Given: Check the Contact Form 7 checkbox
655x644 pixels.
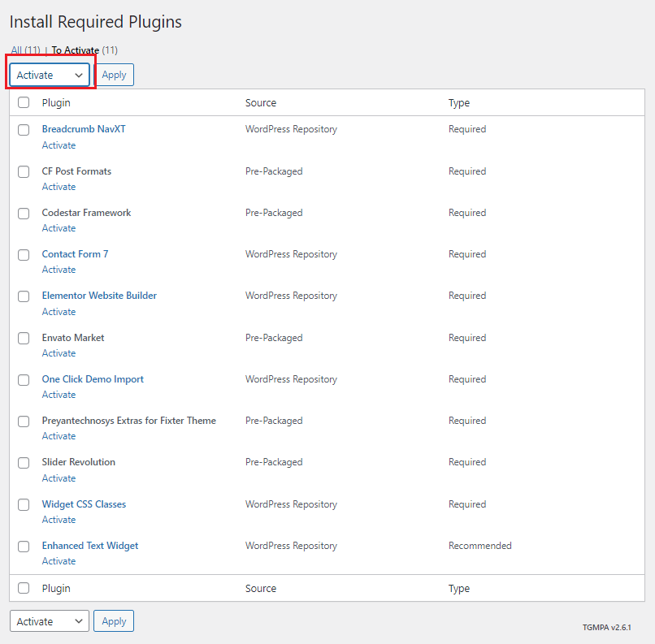Looking at the screenshot, I should point(24,254).
